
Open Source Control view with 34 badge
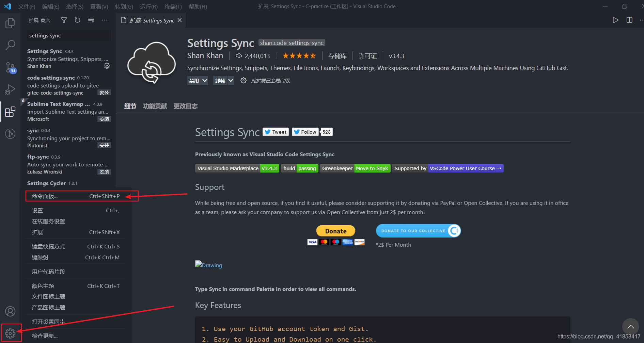pyautogui.click(x=10, y=67)
